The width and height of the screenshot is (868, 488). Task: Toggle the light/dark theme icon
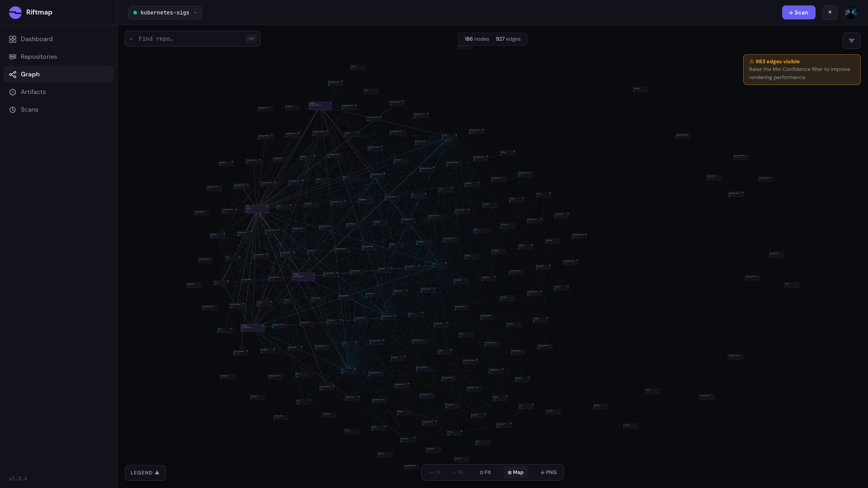[830, 13]
